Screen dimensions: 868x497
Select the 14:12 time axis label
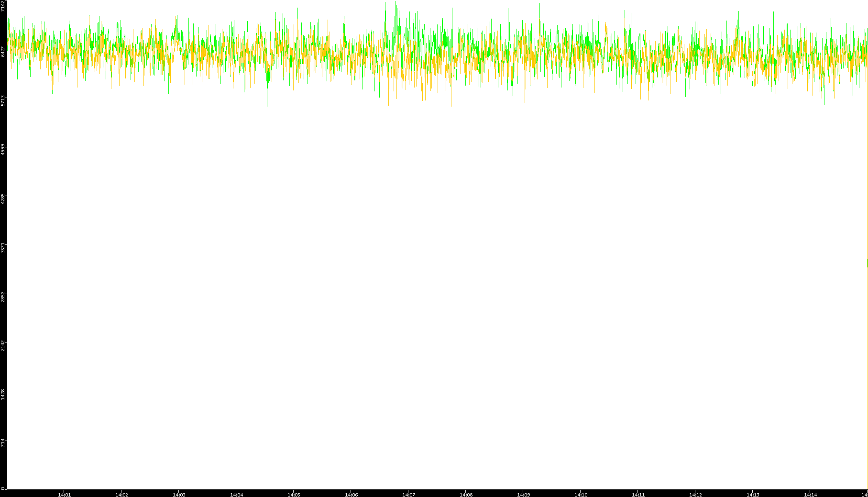(695, 495)
